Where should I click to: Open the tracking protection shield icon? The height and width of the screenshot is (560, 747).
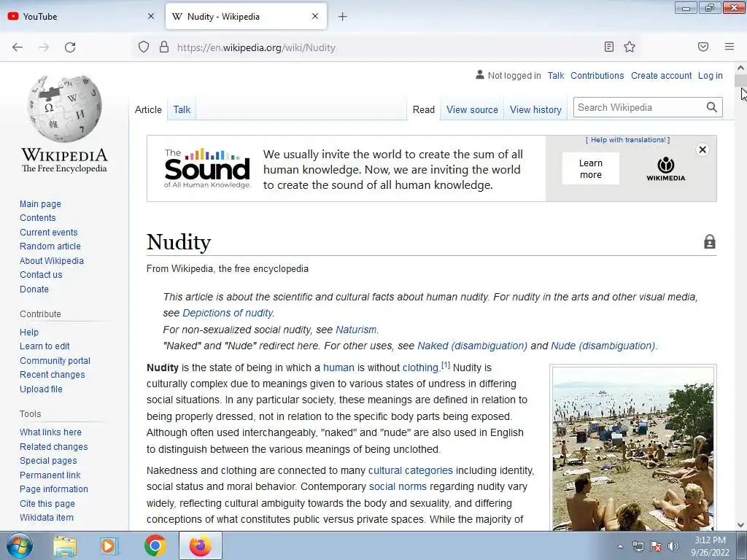(x=144, y=47)
